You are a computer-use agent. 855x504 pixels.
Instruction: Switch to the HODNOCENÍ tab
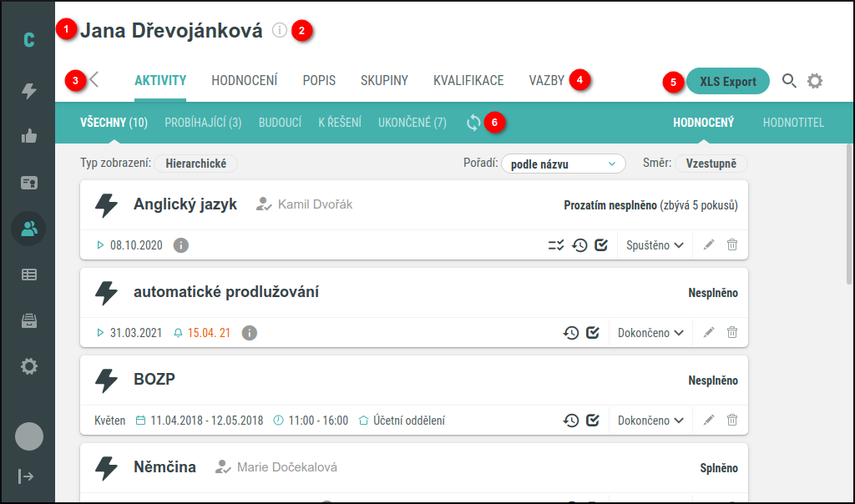pyautogui.click(x=244, y=81)
